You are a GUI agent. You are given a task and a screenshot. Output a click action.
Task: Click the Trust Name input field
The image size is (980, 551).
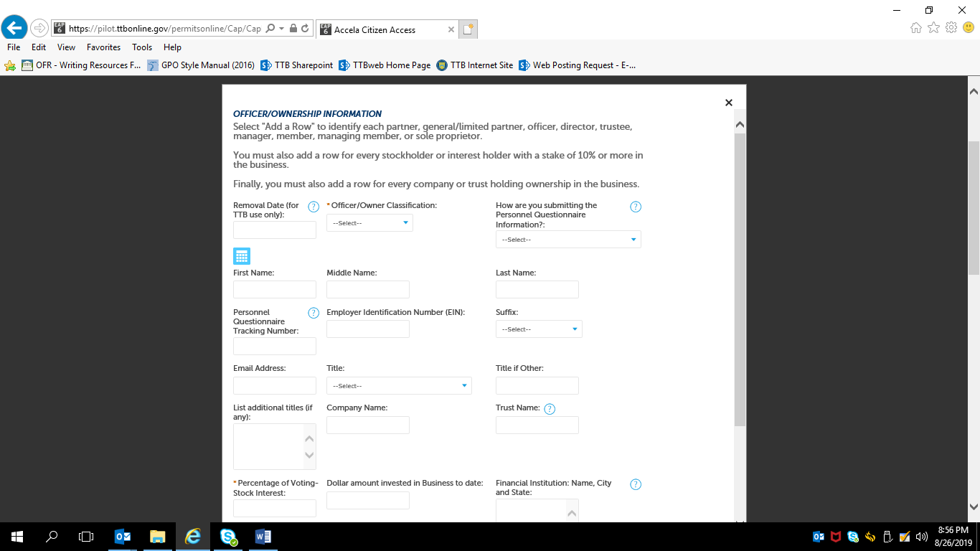(x=537, y=425)
